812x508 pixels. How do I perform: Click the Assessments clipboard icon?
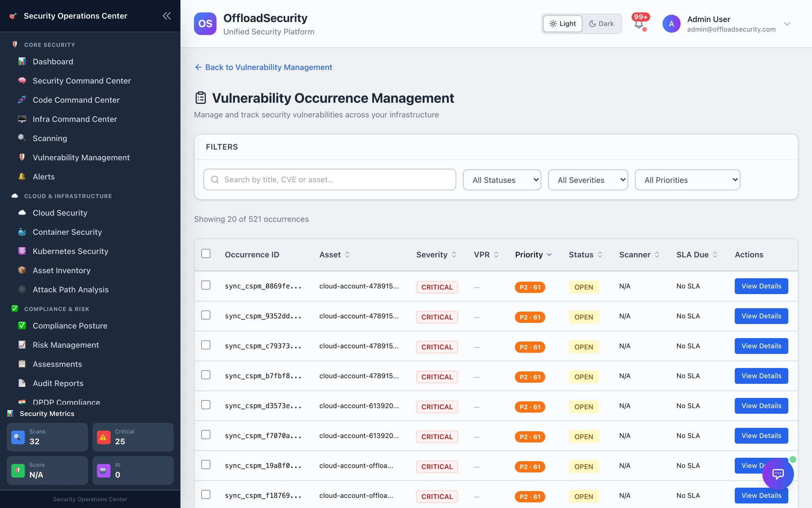(x=22, y=364)
